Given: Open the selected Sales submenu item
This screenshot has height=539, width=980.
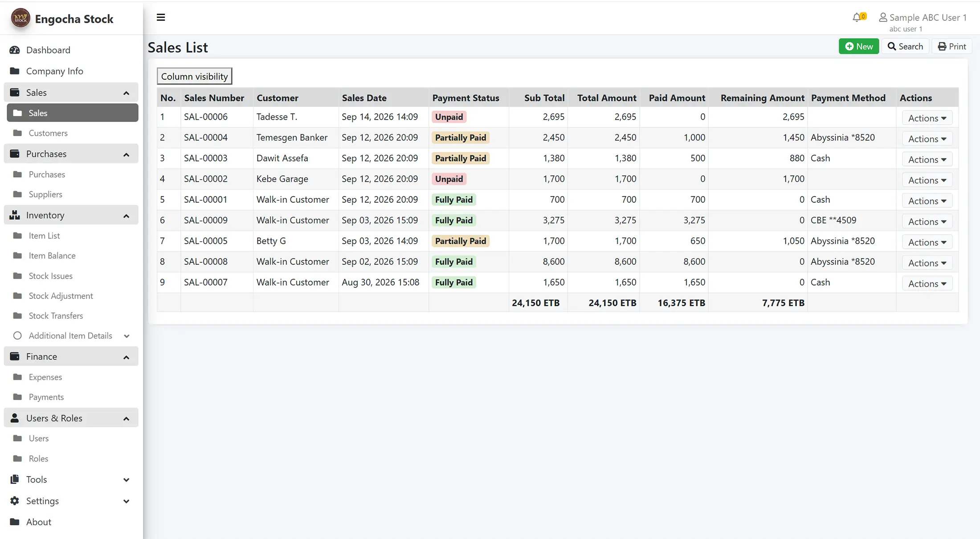Looking at the screenshot, I should pos(73,113).
